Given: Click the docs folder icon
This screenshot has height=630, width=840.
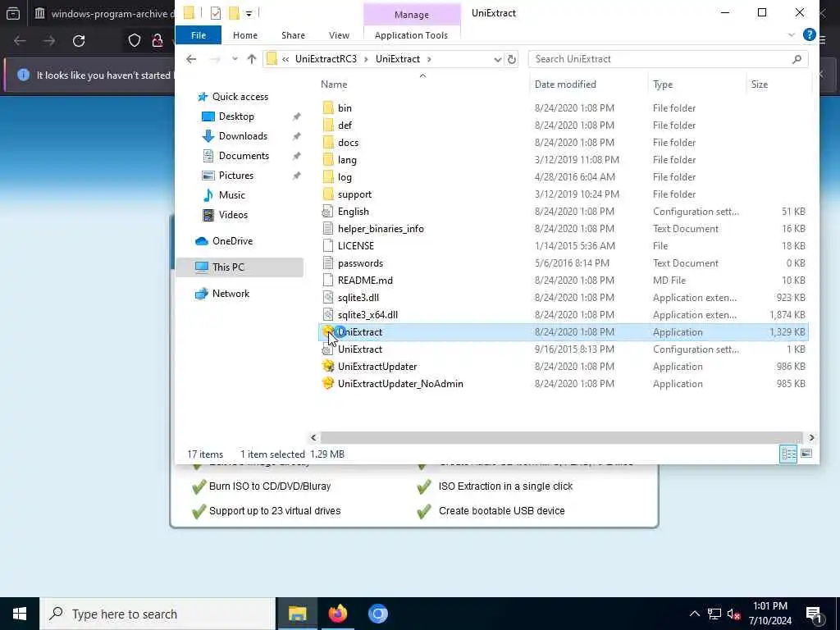Looking at the screenshot, I should coord(328,143).
